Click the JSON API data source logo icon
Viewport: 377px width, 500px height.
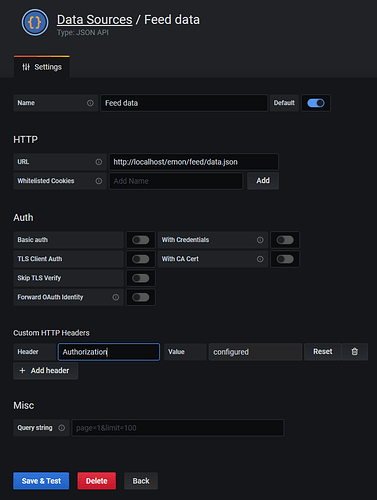coord(35,23)
